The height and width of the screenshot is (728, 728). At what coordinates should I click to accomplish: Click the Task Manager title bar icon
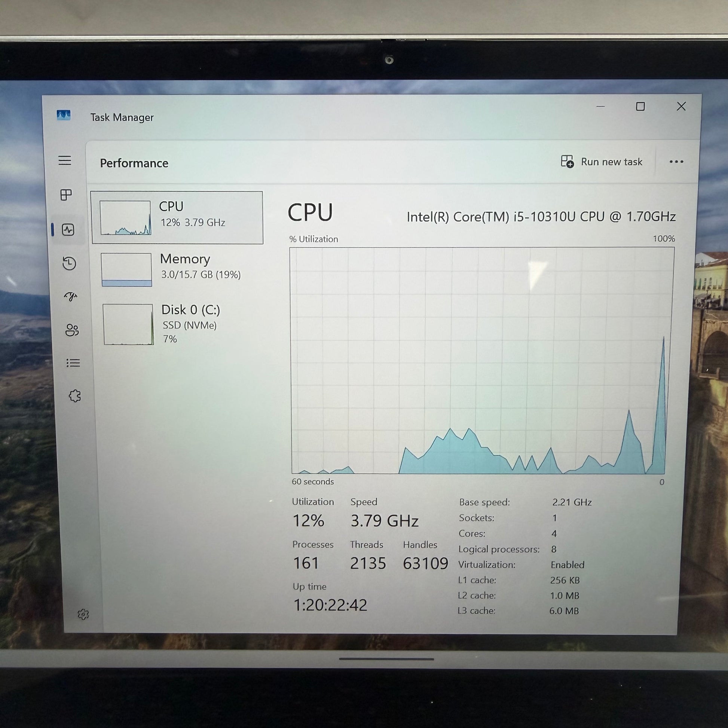click(64, 115)
